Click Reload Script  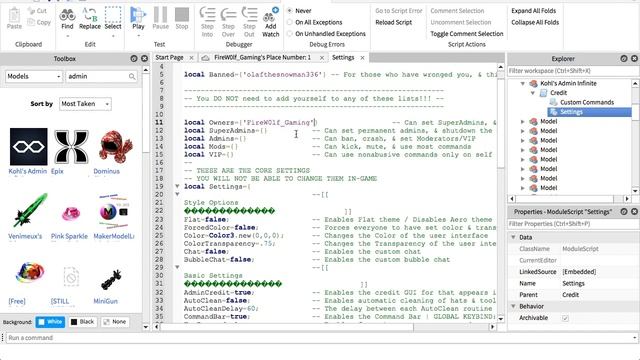(x=393, y=22)
